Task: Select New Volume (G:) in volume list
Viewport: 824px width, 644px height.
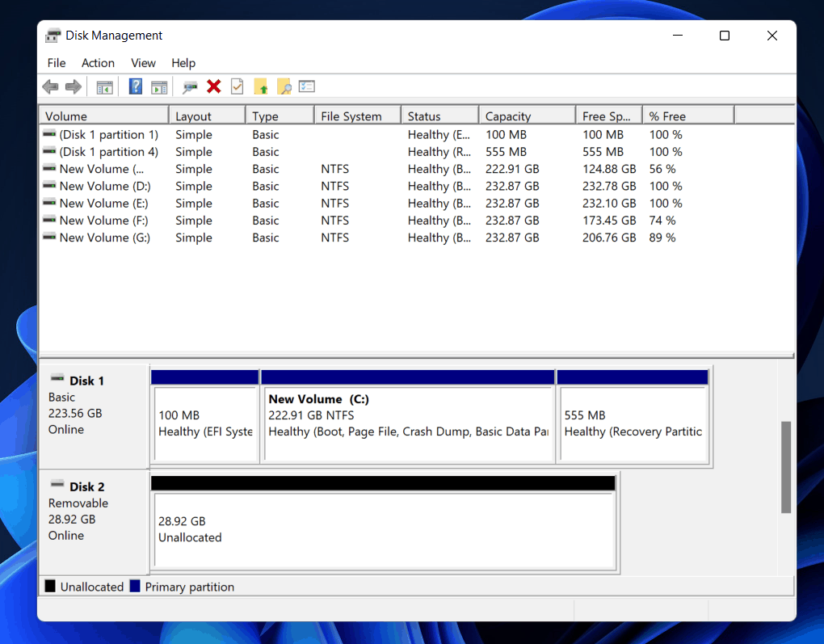Action: tap(104, 238)
